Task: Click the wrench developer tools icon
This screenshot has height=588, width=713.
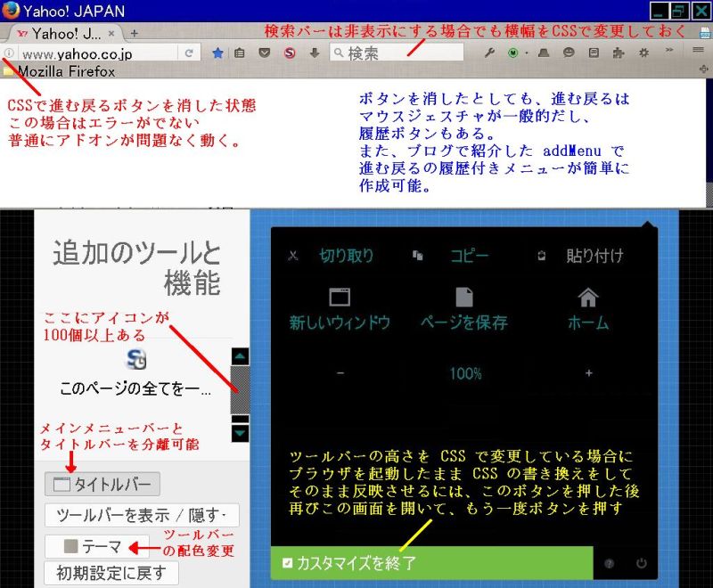Action: tap(489, 53)
